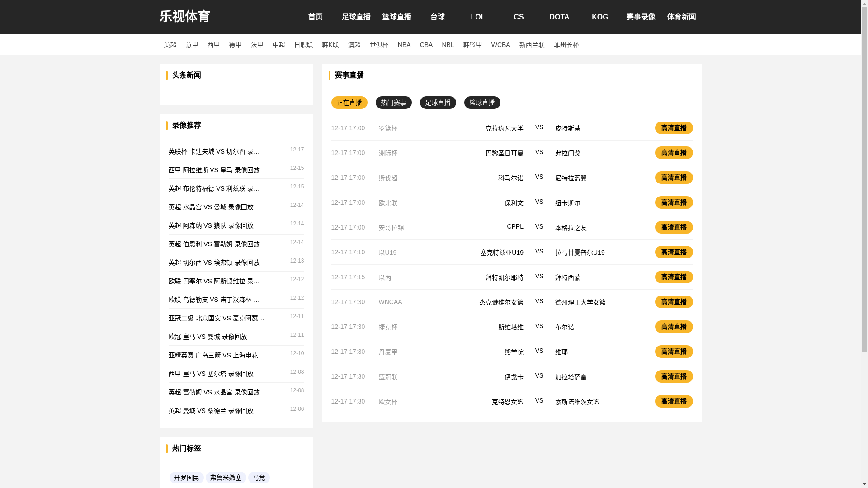Click the 开罗国民 tag
This screenshot has height=488, width=868.
186,478
